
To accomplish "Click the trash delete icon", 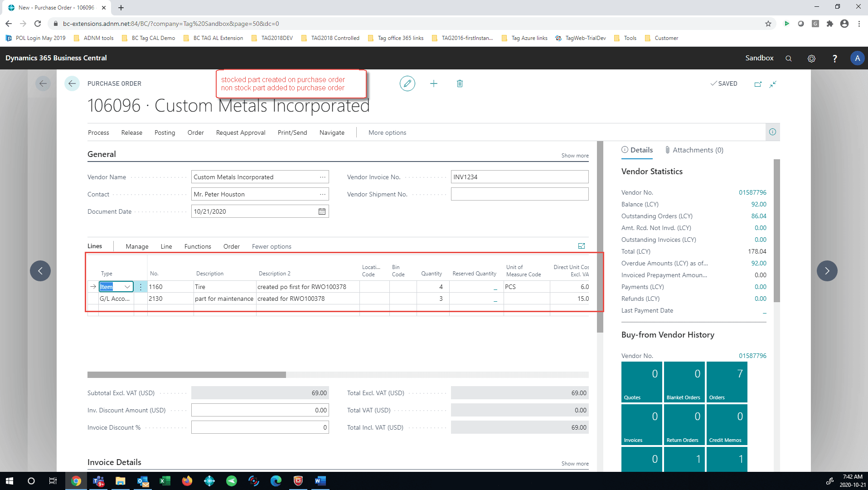I will pyautogui.click(x=460, y=83).
